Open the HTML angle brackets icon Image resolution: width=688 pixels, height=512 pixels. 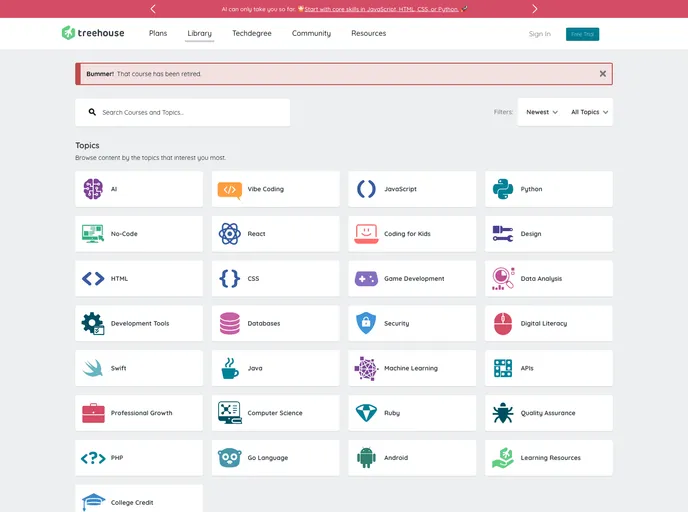click(x=93, y=279)
